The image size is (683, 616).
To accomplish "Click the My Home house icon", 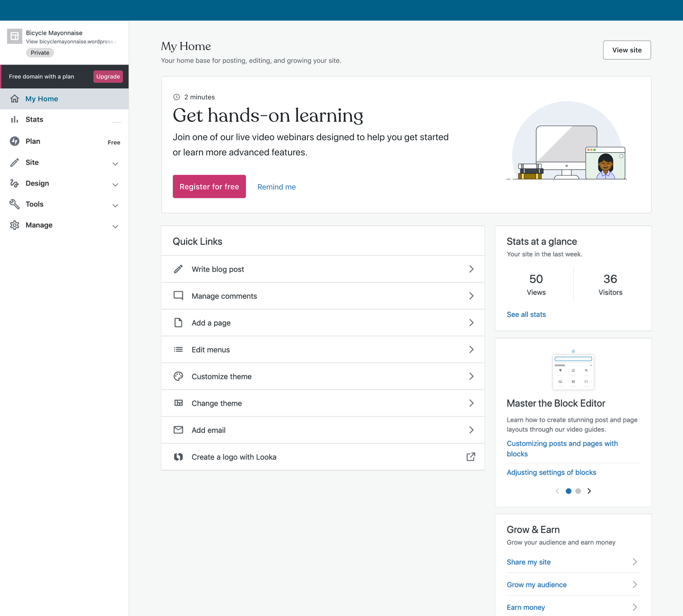I will (14, 99).
